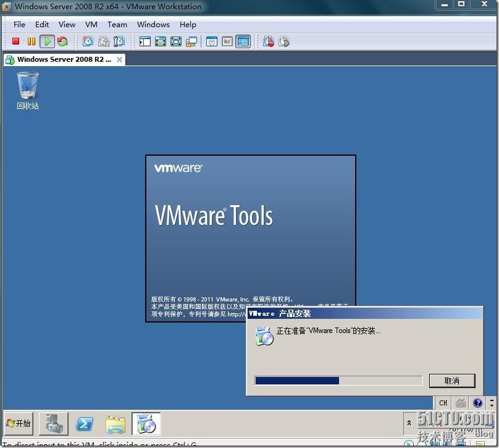Open the Edit menu
Screen dimensions: 499x448
click(42, 25)
